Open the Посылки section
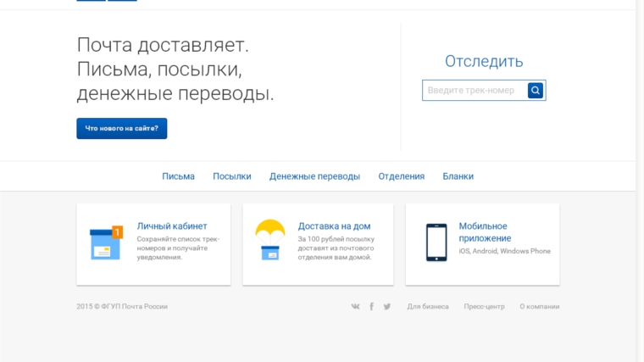The width and height of the screenshot is (644, 362). (231, 176)
